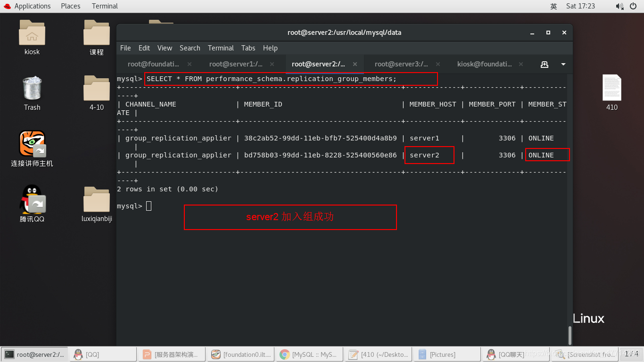644x362 pixels.
Task: Open the Trash icon on desktop
Action: [x=32, y=88]
